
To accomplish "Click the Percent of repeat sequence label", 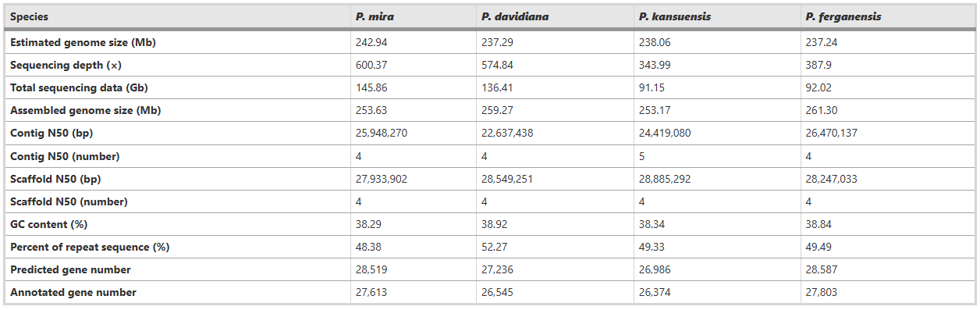I will pyautogui.click(x=90, y=247).
